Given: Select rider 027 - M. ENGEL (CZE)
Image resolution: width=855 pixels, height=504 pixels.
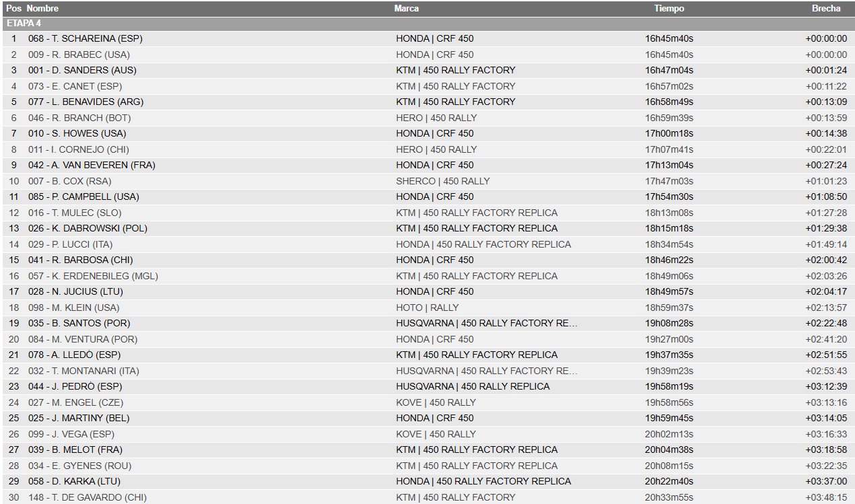Looking at the screenshot, I should pyautogui.click(x=75, y=402).
